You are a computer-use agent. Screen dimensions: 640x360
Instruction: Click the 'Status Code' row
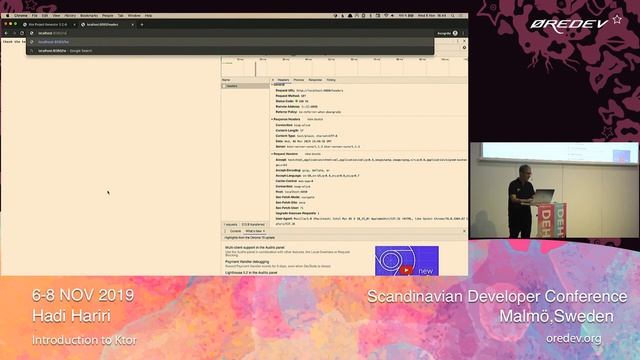[292, 101]
